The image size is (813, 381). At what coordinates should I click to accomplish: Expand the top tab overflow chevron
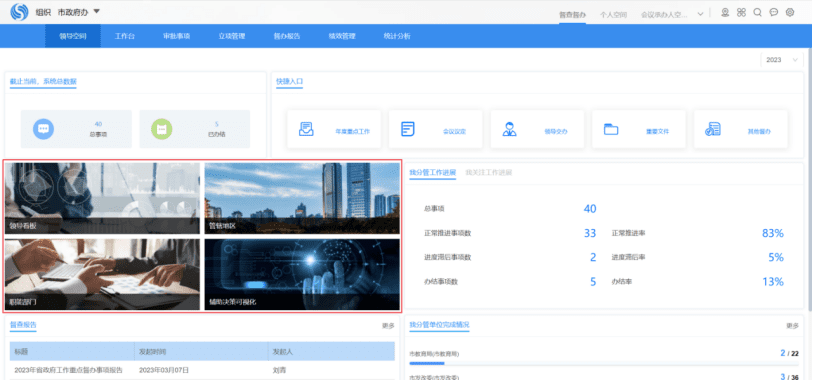700,14
